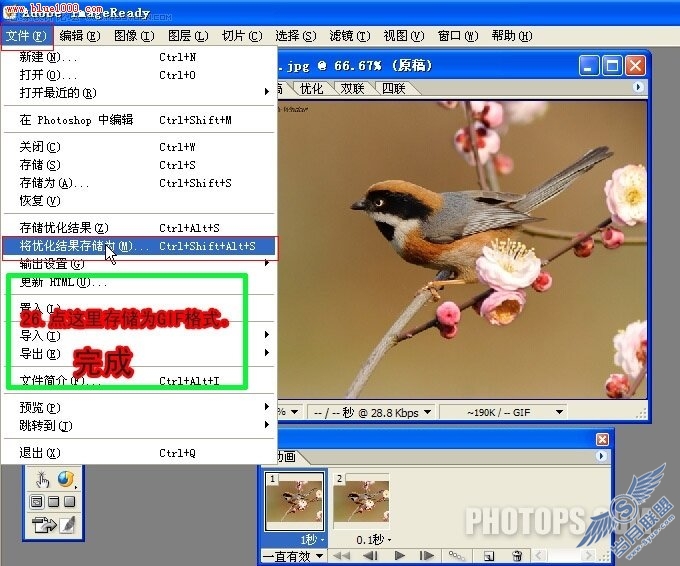Viewport: 680px width, 566px height.
Task: Delete the selected frame with the trash icon
Action: (517, 556)
